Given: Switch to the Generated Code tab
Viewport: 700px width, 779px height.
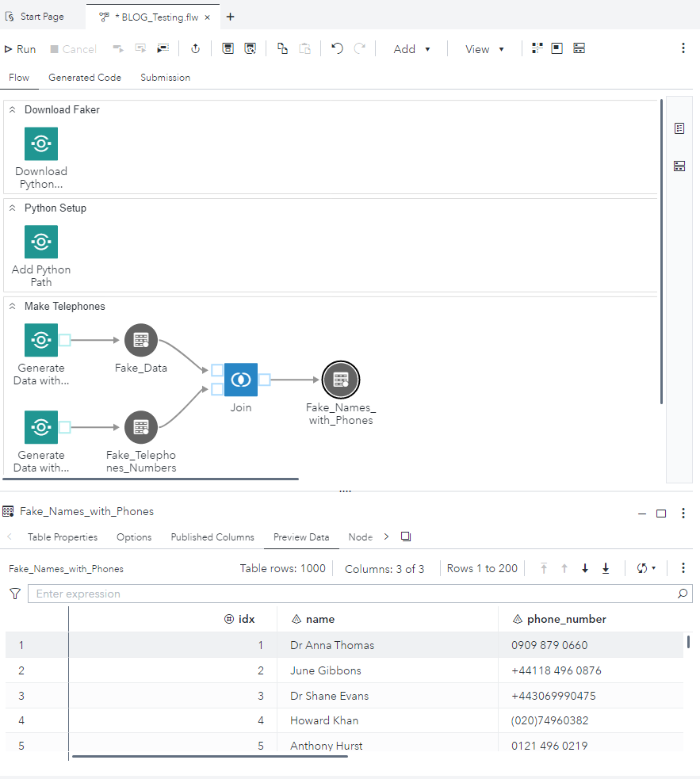Looking at the screenshot, I should click(85, 78).
